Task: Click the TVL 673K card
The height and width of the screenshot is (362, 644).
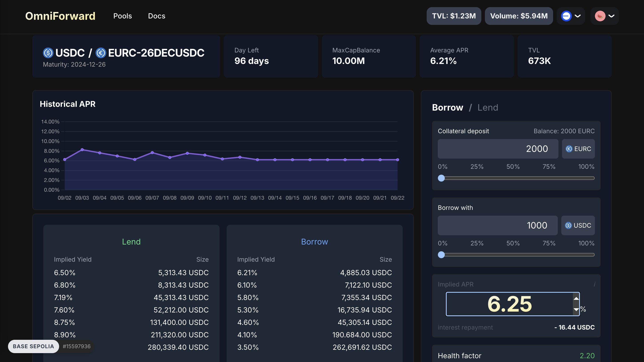Action: coord(564,56)
